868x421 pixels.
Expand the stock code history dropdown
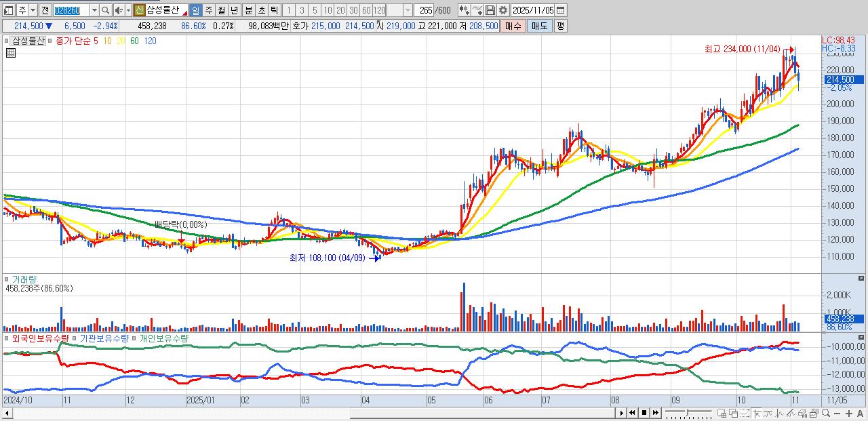tap(94, 10)
